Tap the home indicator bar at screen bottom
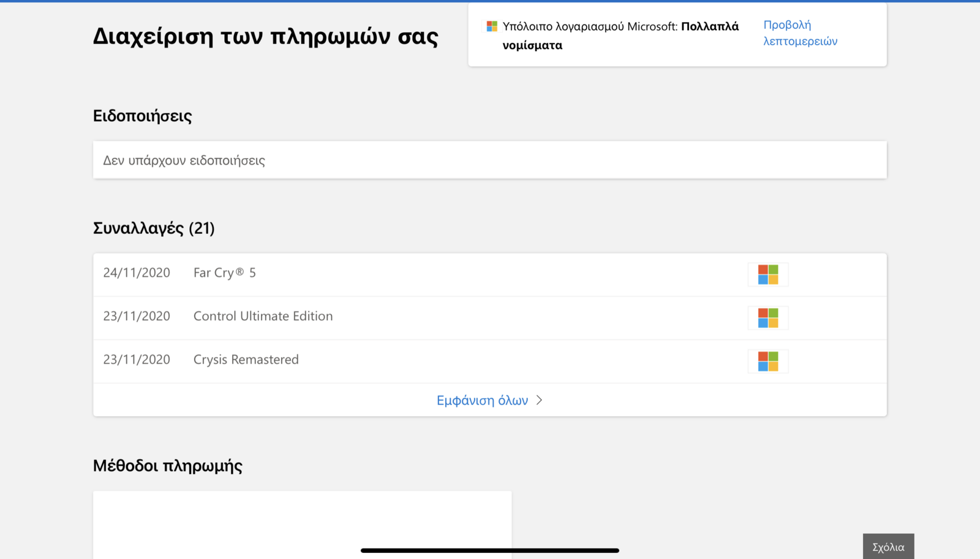Viewport: 980px width, 559px height. [x=490, y=550]
